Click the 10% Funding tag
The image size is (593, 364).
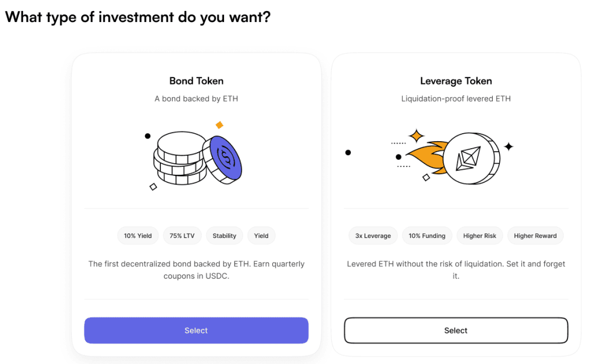[x=427, y=236]
